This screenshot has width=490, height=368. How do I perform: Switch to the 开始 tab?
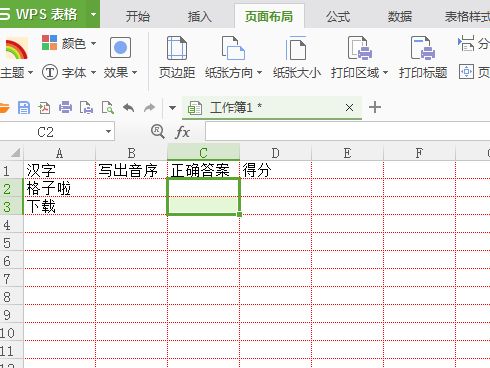point(138,16)
